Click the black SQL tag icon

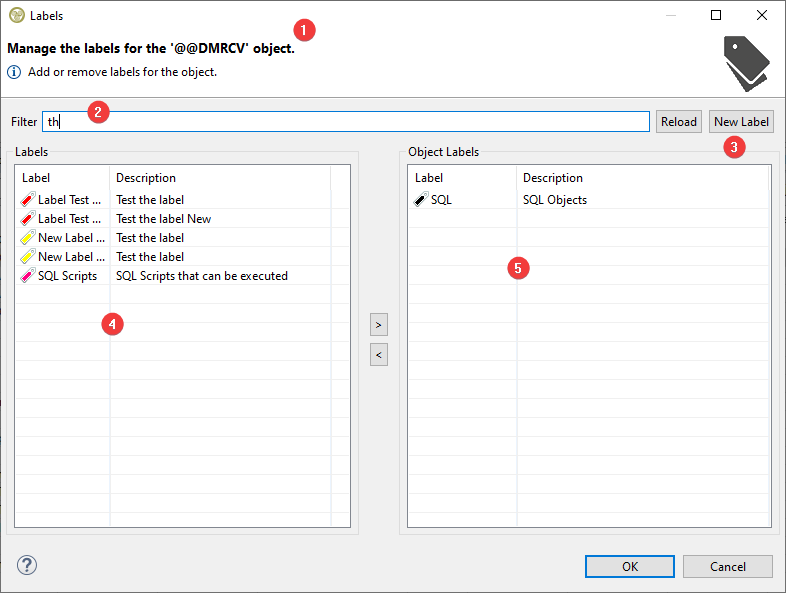[421, 200]
